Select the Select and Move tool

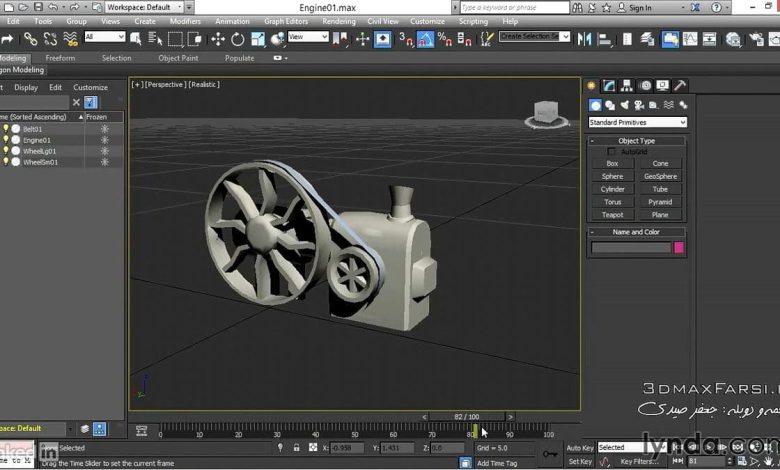[x=218, y=39]
